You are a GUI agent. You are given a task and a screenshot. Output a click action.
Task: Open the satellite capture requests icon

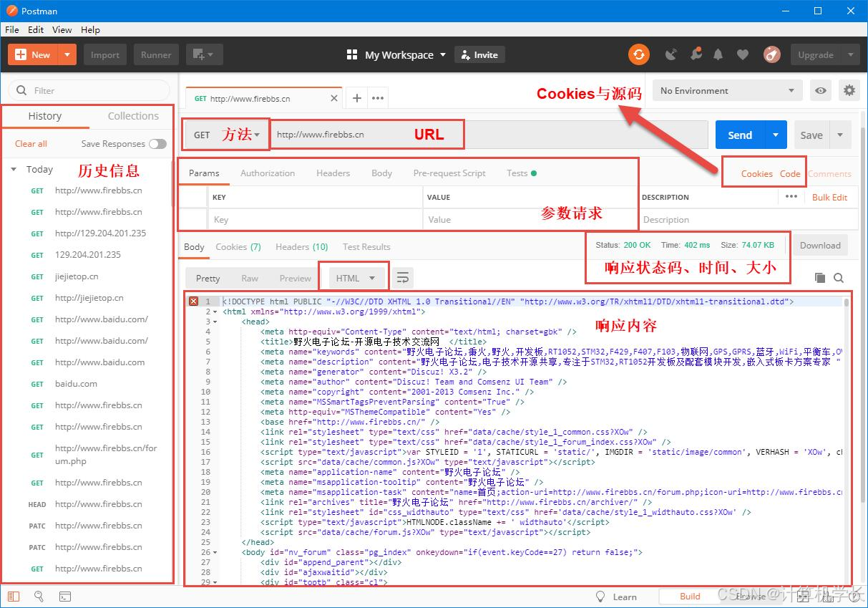coord(670,54)
